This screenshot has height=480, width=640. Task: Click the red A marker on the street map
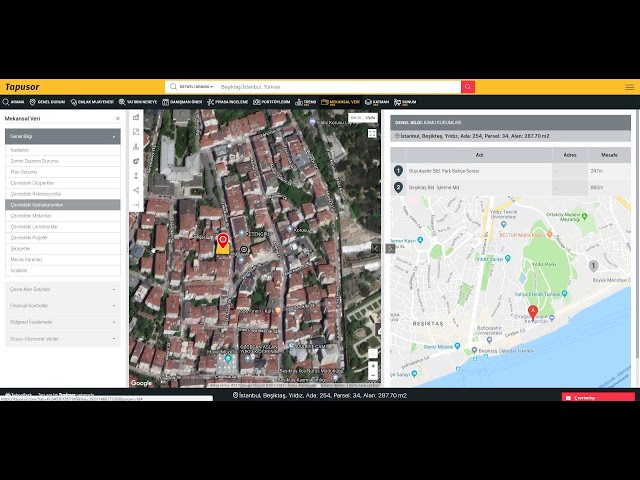pyautogui.click(x=533, y=313)
